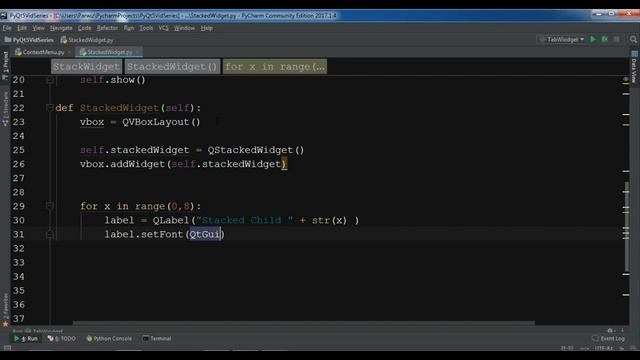Screen dimensions: 640x360
Task: Close the ContextMenu.py editor tab
Action: (69, 52)
